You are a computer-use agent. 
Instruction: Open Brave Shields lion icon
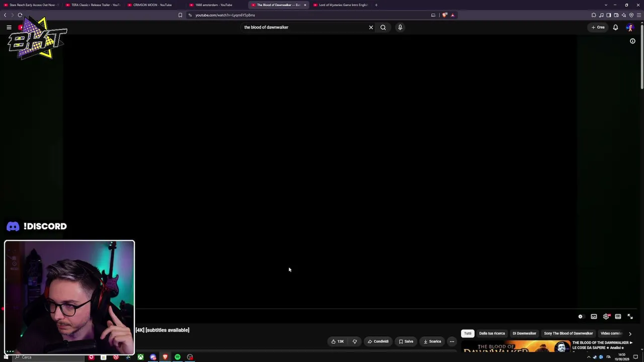coord(445,15)
